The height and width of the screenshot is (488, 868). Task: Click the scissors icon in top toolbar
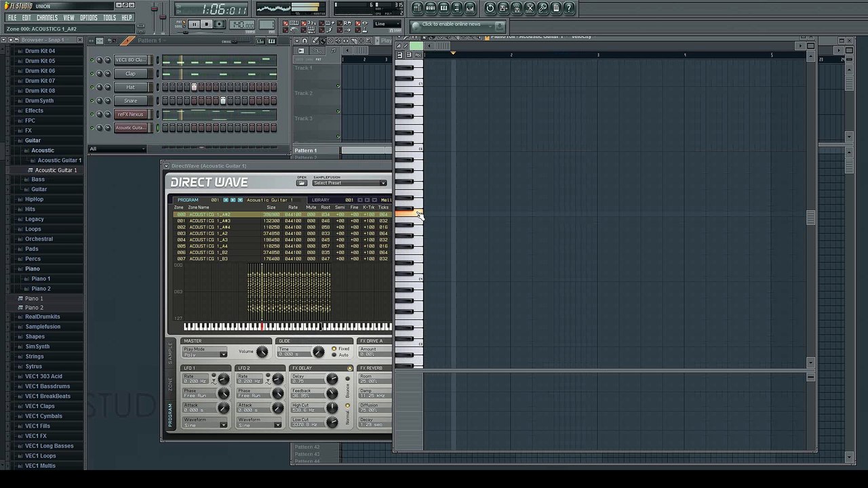[530, 8]
